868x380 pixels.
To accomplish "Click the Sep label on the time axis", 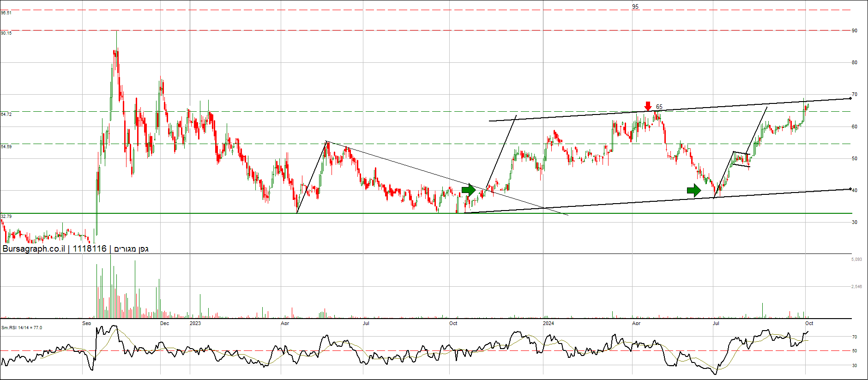I will [x=87, y=323].
